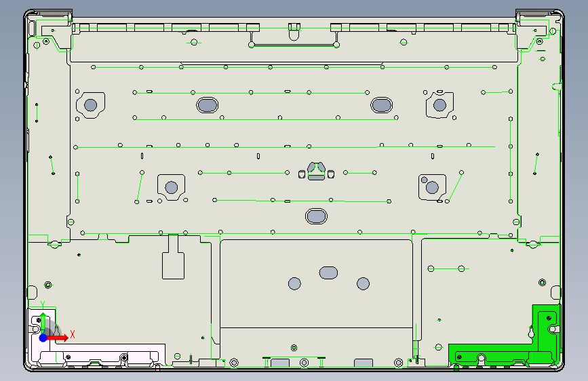Click the red X axis arrow of the triad
Image resolution: width=588 pixels, height=381 pixels.
[x=58, y=338]
